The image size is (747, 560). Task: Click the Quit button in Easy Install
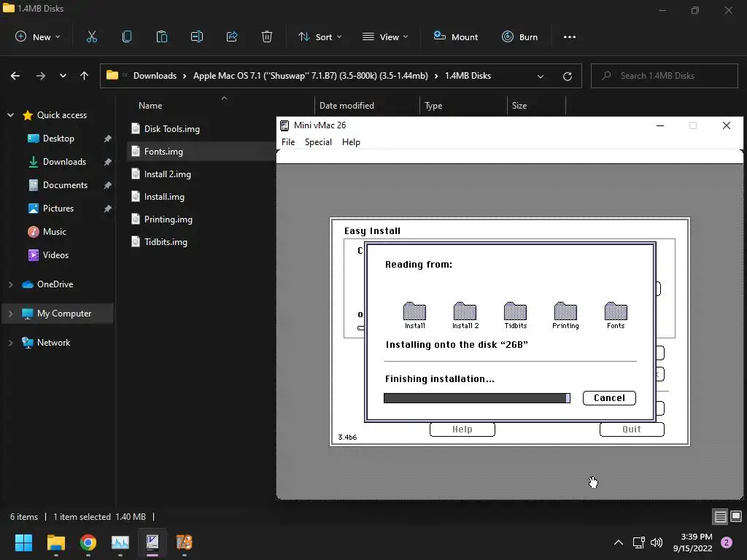pos(632,429)
